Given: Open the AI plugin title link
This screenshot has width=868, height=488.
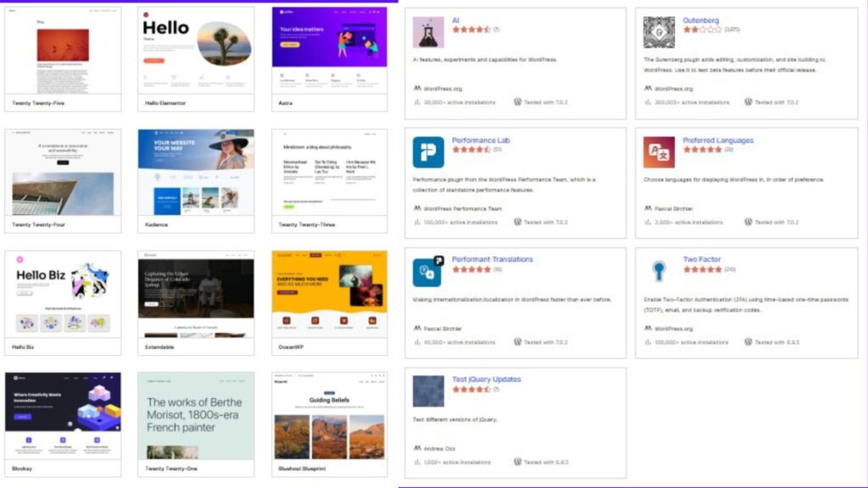Looking at the screenshot, I should point(455,20).
